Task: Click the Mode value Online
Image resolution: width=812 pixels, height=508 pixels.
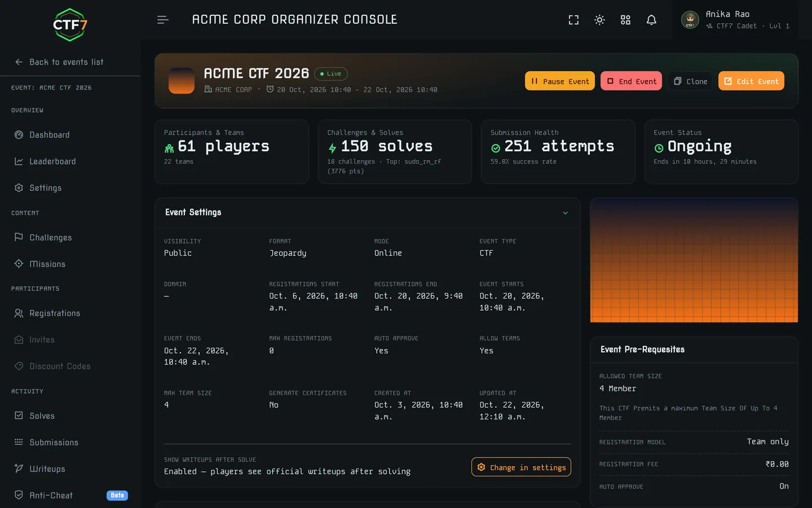Action: click(388, 253)
